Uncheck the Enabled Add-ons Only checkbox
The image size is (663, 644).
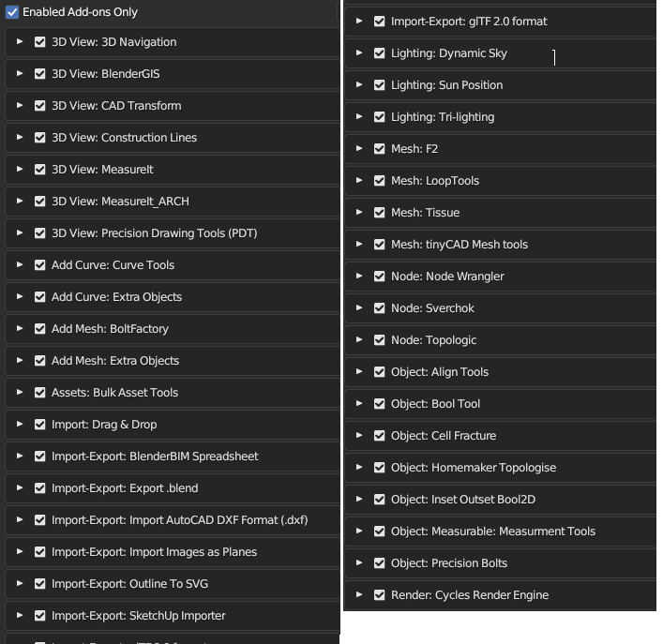pos(12,12)
